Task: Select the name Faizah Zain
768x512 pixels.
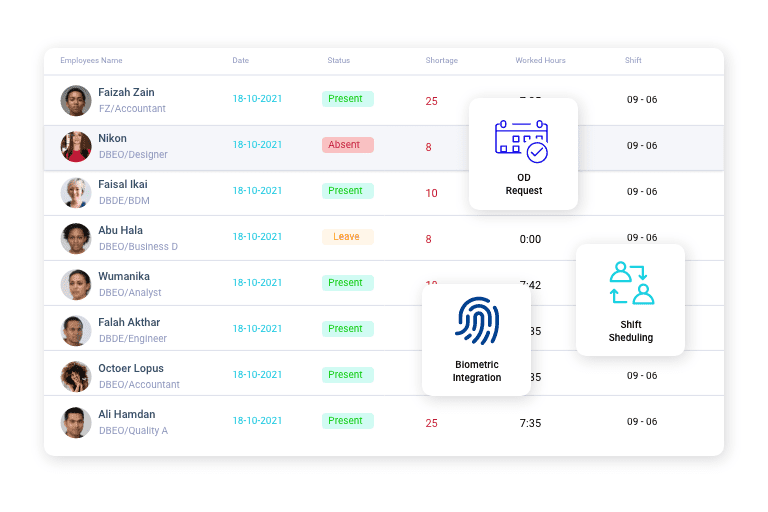Action: 126,92
